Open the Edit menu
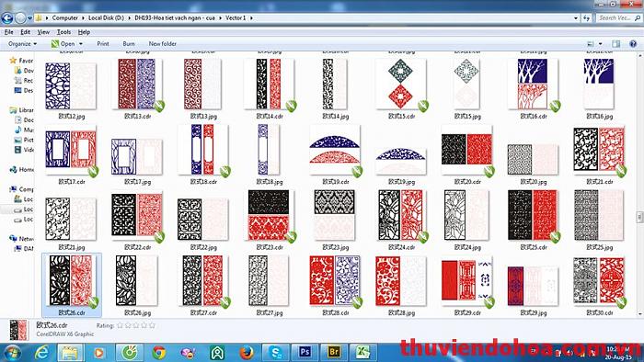 coord(25,32)
